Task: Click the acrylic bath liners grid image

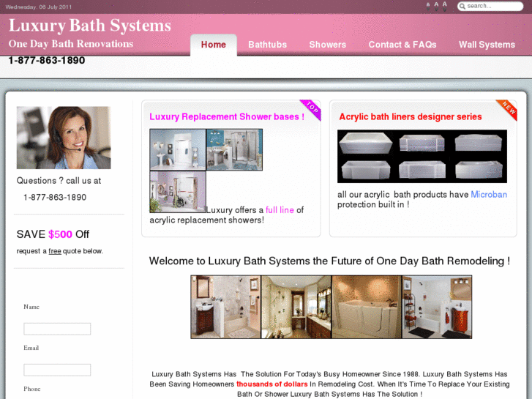Action: (x=422, y=156)
